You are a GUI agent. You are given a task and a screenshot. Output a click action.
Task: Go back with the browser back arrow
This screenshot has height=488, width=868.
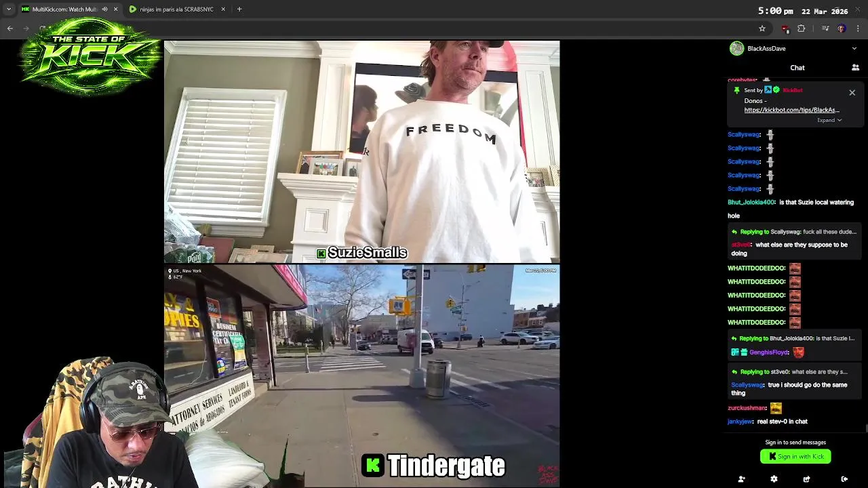tap(10, 28)
